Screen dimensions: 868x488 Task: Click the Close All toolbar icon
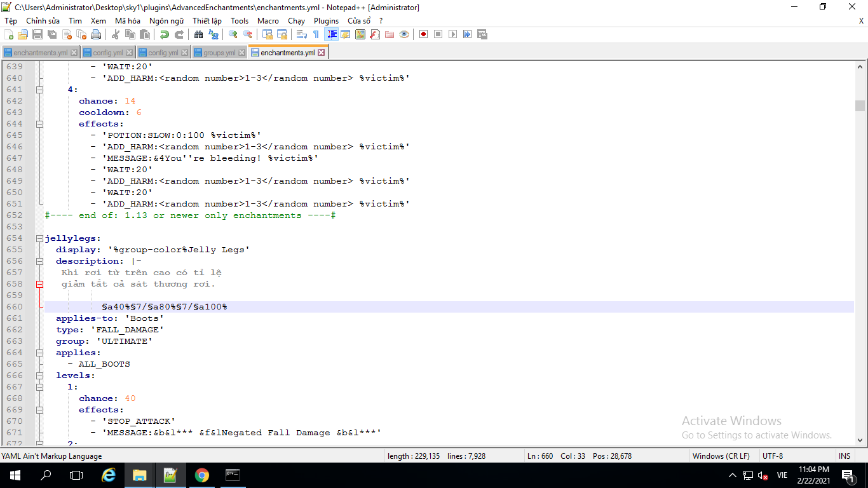tap(81, 34)
